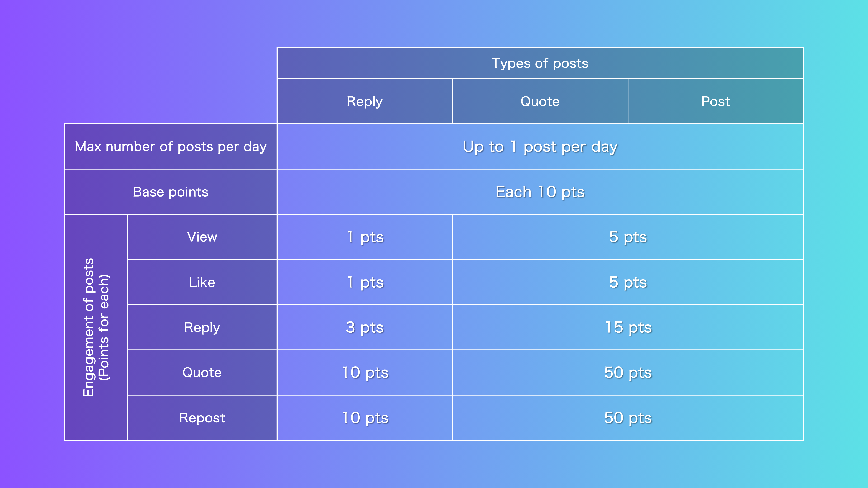Viewport: 868px width, 488px height.
Task: Select the Quote engagement row label
Action: coord(202,372)
